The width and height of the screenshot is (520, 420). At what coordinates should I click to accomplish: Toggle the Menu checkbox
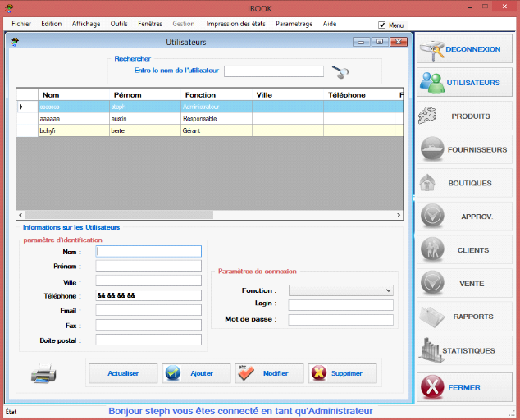point(382,25)
